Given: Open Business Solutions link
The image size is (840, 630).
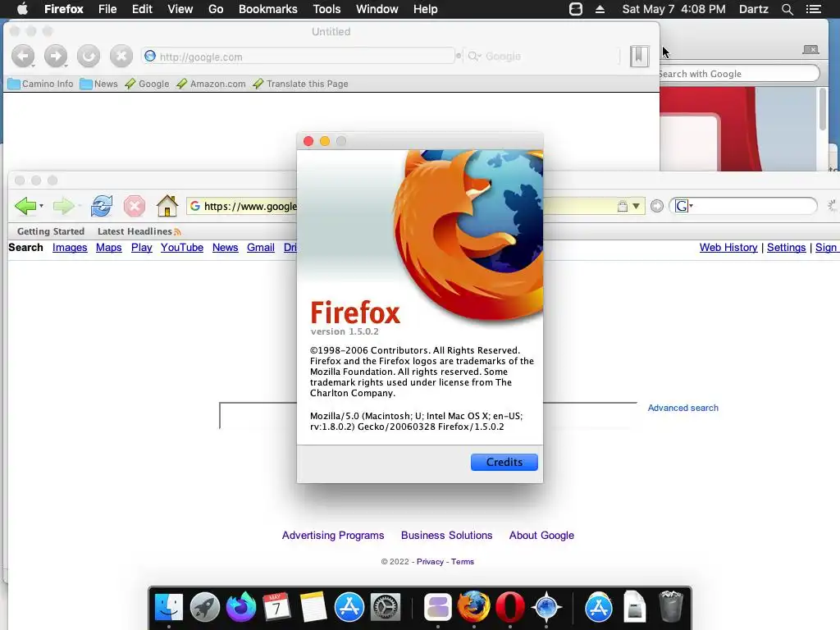Looking at the screenshot, I should 447,535.
